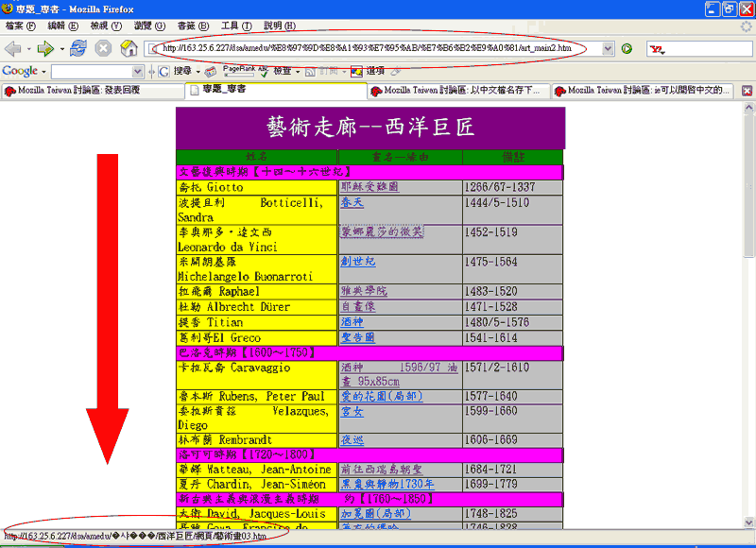This screenshot has height=548, width=756.
Task: Click the Stop loading icon
Action: (x=103, y=48)
